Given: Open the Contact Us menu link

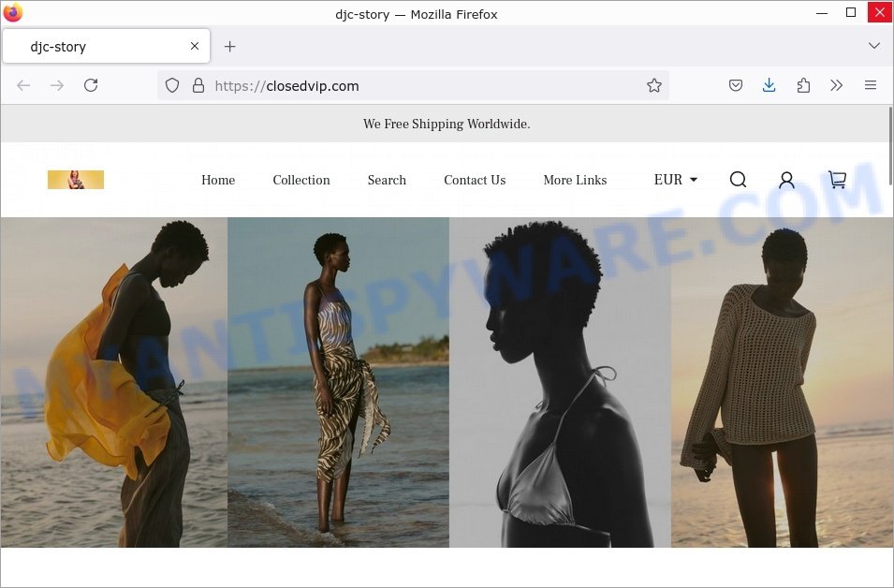Looking at the screenshot, I should click(475, 180).
